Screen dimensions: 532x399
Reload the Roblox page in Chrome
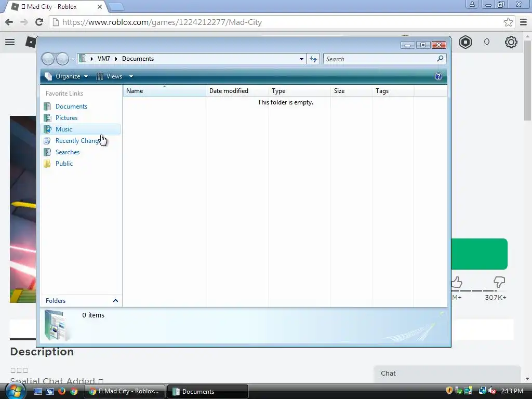click(x=39, y=22)
